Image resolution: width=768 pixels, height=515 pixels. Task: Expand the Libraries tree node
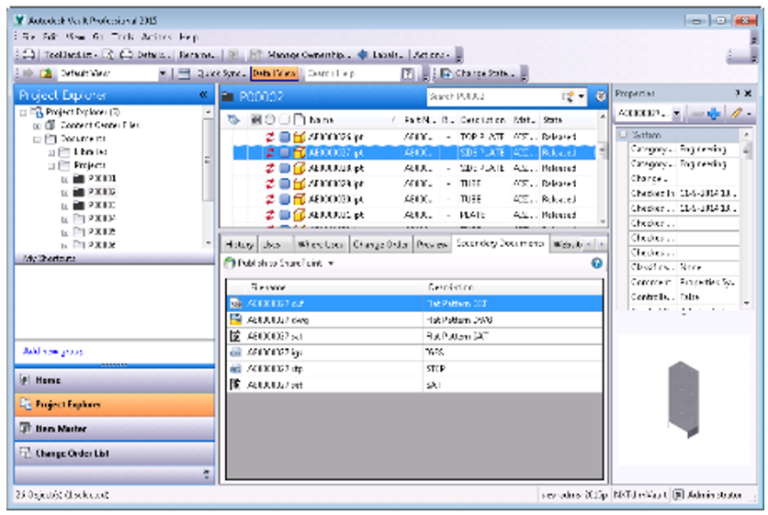pyautogui.click(x=51, y=152)
